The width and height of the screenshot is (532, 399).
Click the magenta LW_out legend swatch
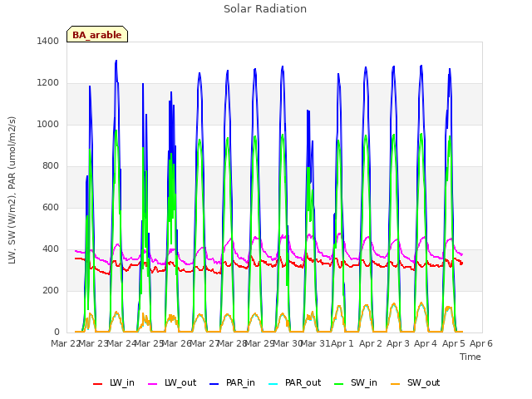(153, 384)
